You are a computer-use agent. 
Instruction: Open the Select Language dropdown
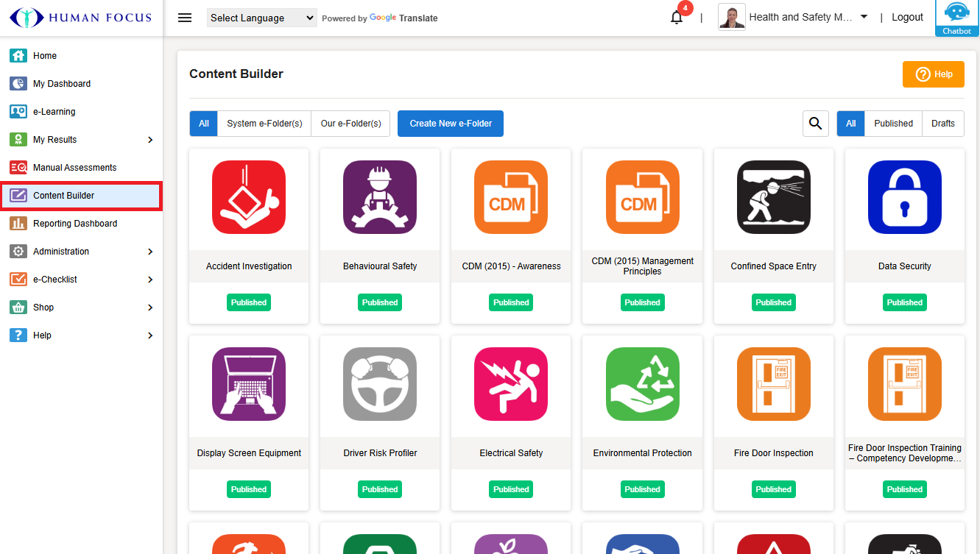(261, 18)
